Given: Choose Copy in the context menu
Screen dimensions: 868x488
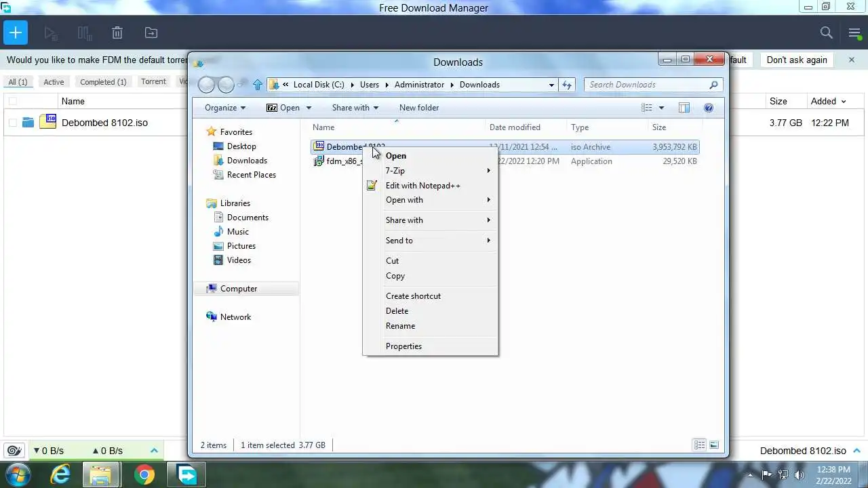Looking at the screenshot, I should click(x=430, y=276).
